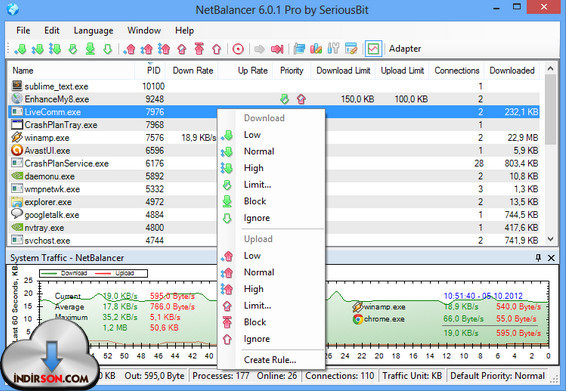Viewport: 566px width, 391px height.
Task: Click toolbar block download icon
Action: coord(90,49)
